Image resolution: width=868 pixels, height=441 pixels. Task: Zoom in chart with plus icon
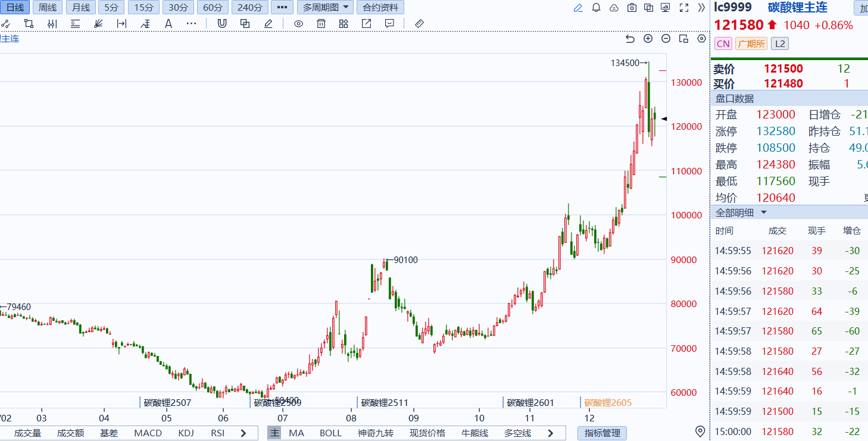(648, 39)
